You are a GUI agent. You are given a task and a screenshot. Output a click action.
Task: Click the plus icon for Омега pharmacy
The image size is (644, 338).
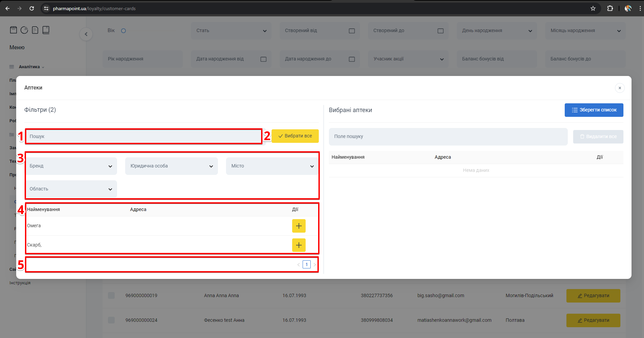click(299, 226)
